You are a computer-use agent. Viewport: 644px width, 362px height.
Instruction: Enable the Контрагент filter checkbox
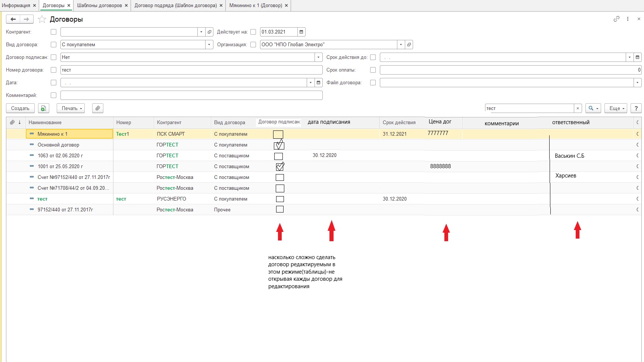click(x=54, y=32)
